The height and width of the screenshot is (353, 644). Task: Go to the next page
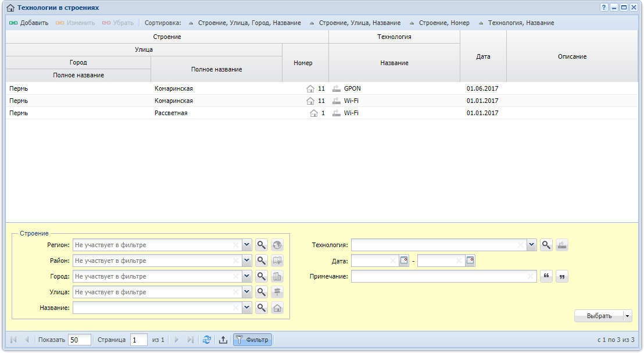177,340
